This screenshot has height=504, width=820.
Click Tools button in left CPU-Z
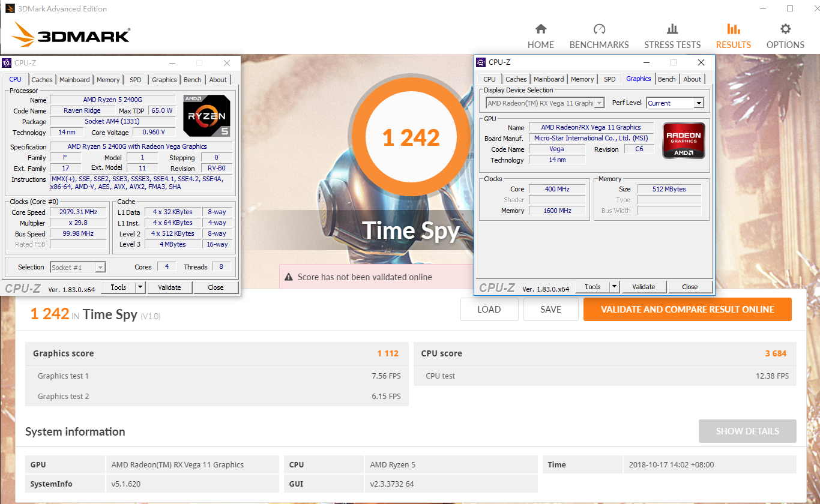(x=118, y=287)
